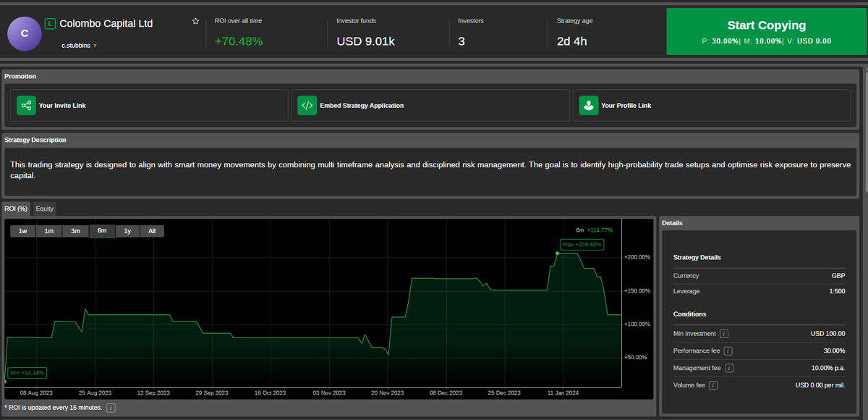Click the GBP currency value
The image size is (868, 420).
coord(838,276)
